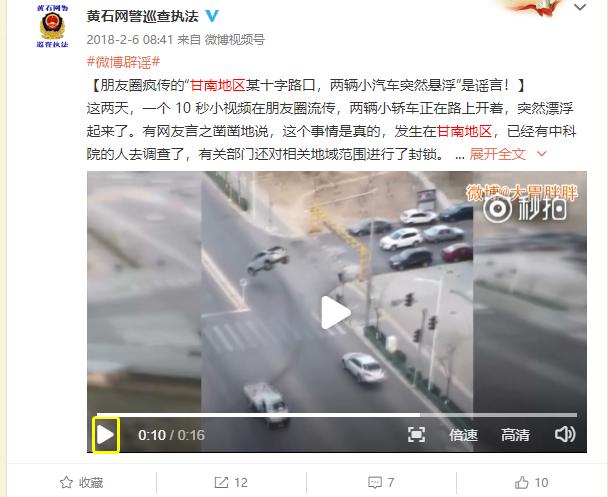Open the 高清 video quality selector
The width and height of the screenshot is (608, 497).
[x=515, y=435]
